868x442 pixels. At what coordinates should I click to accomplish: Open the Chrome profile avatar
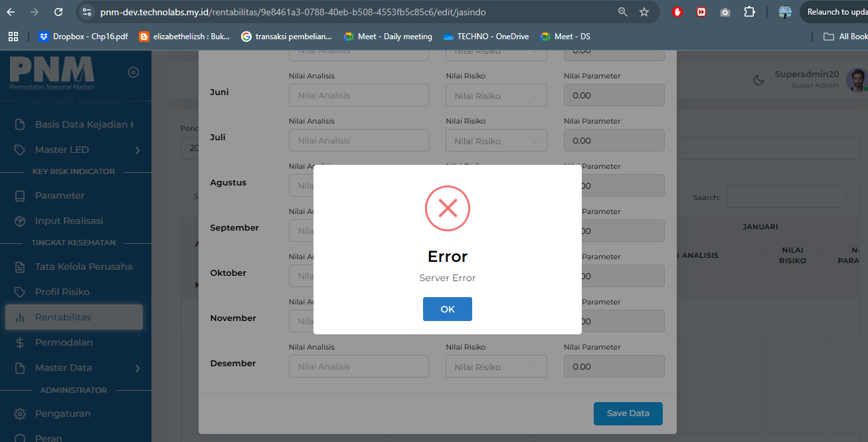click(x=785, y=12)
